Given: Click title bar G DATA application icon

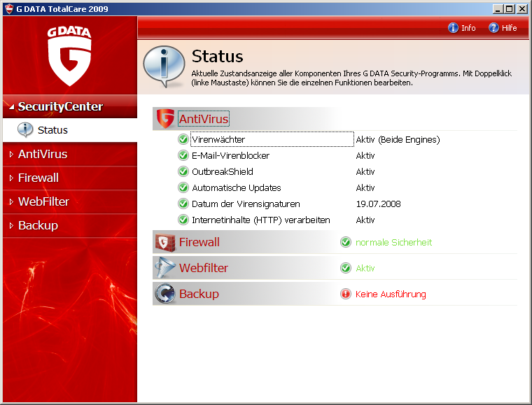Looking at the screenshot, I should pyautogui.click(x=9, y=9).
